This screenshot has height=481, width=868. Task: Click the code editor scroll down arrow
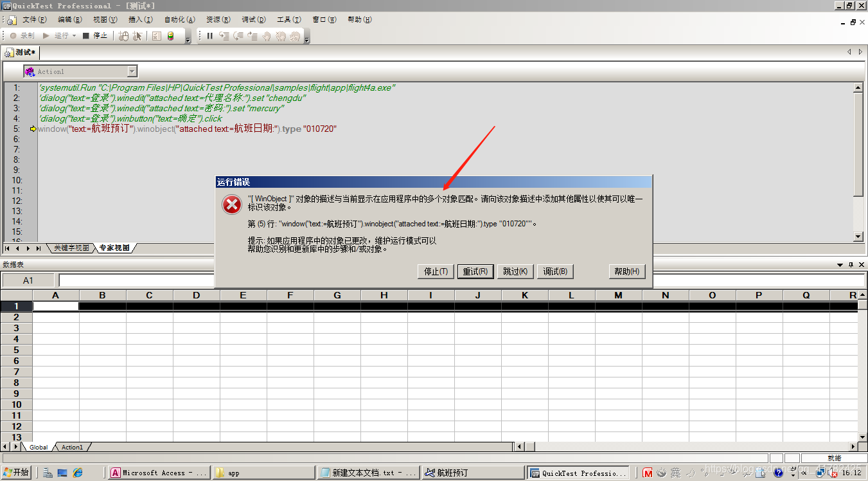858,237
